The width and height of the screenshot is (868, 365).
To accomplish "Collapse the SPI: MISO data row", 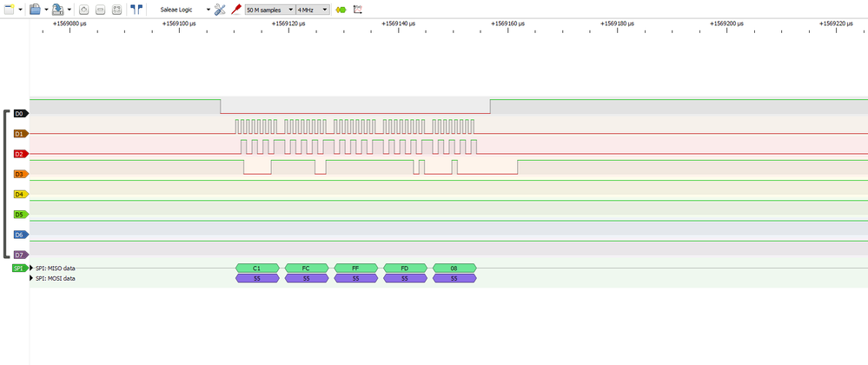I will [x=31, y=268].
